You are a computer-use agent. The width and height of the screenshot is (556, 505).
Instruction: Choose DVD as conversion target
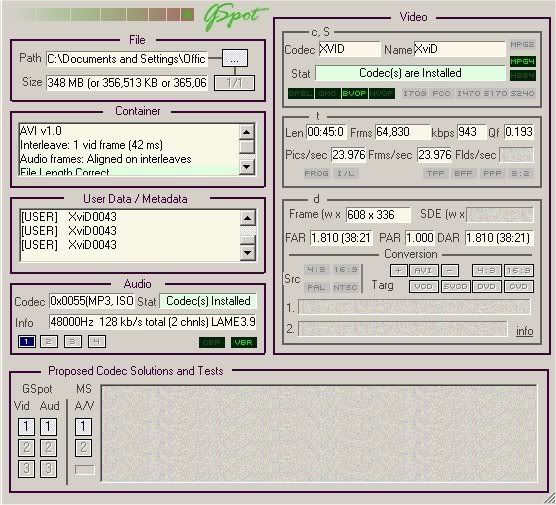tap(487, 287)
